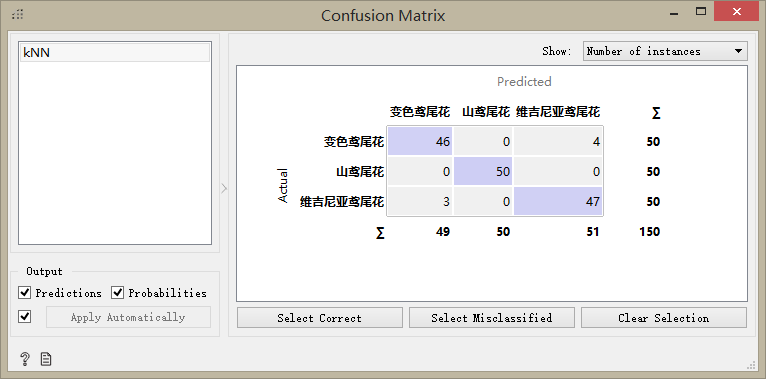Image resolution: width=766 pixels, height=379 pixels.
Task: Toggle the Probabilities output checkbox
Action: [x=118, y=293]
